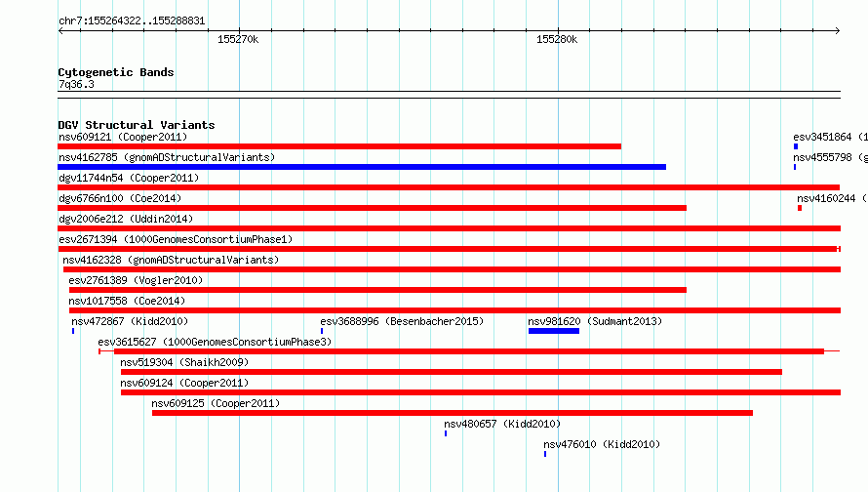
Task: Click the esv3688996 (Besenbacher2015) label
Action: (x=402, y=321)
